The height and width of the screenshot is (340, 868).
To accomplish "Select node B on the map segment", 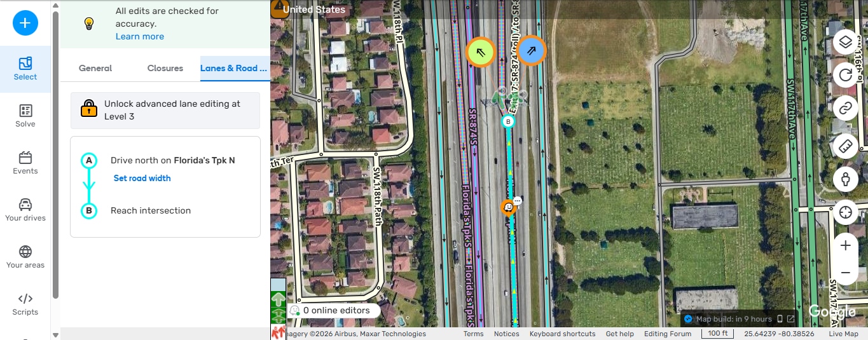I will [507, 121].
